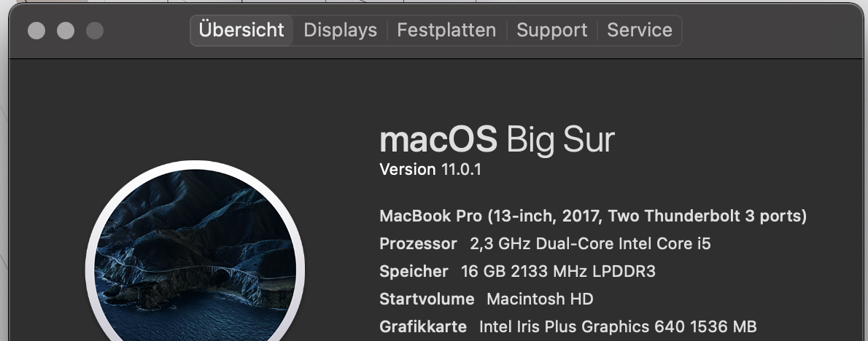
Task: Show the Service tab
Action: [640, 31]
